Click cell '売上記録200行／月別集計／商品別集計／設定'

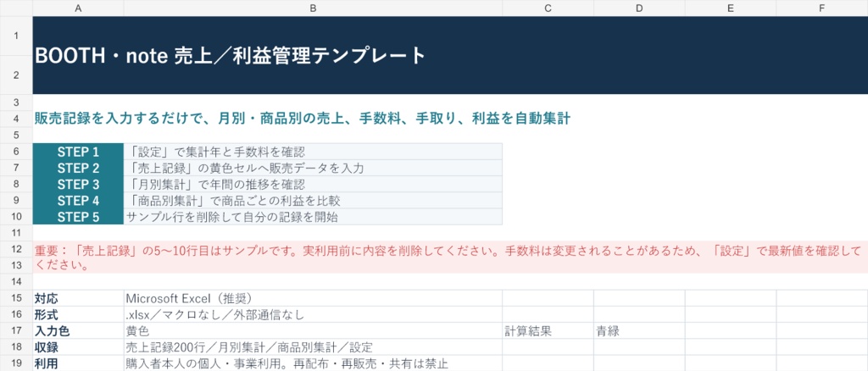click(x=313, y=346)
